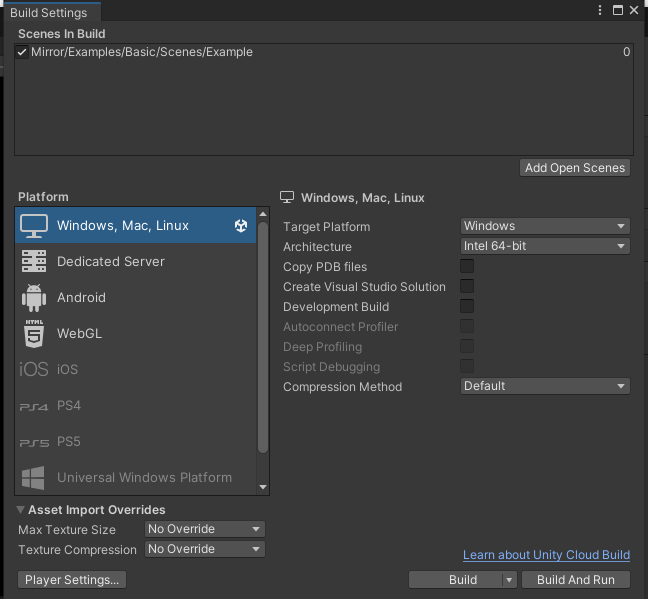
Task: Select the PS4 platform label
Action: coord(69,406)
